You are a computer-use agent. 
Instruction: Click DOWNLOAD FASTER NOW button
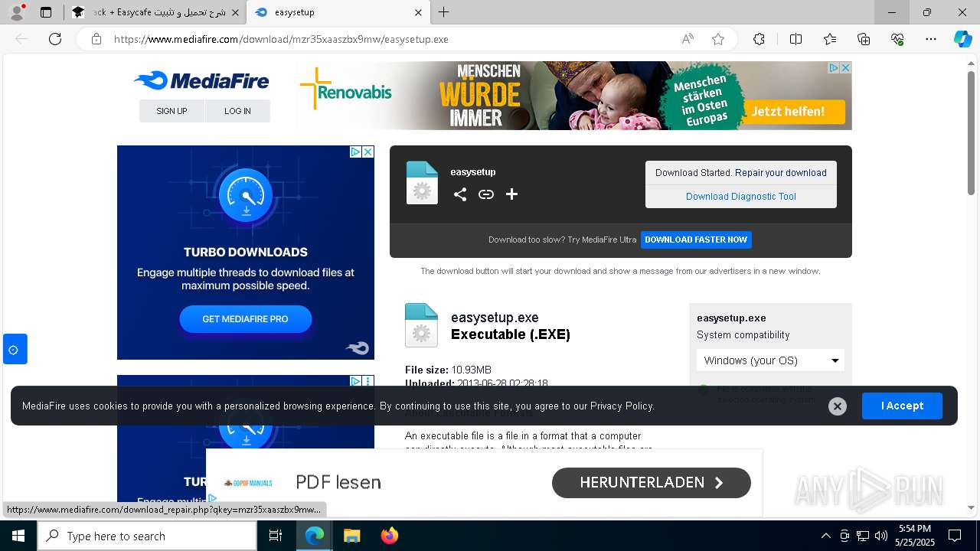pyautogui.click(x=696, y=240)
